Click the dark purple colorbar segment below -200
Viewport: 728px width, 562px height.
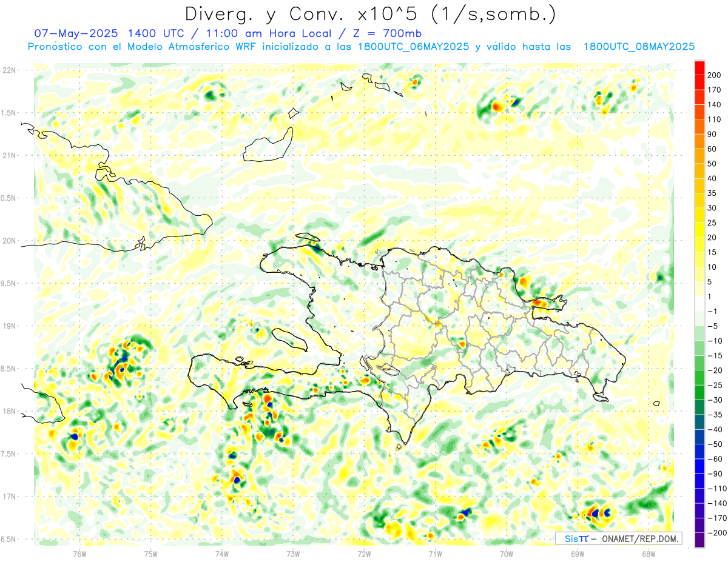coord(699,540)
